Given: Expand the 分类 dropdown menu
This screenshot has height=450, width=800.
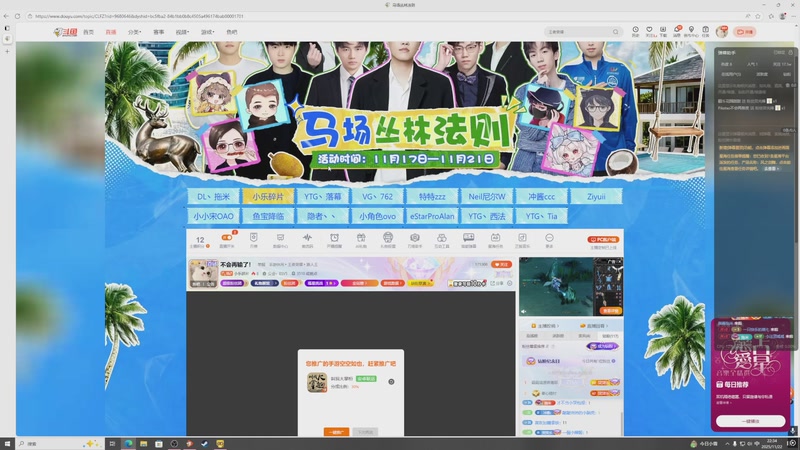Looking at the screenshot, I should pos(134,32).
